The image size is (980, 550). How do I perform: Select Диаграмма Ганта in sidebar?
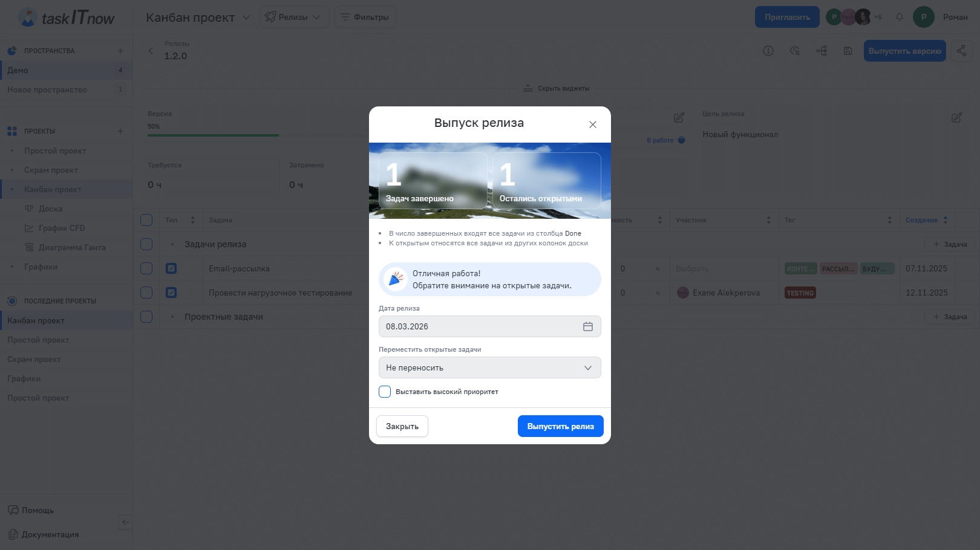click(x=72, y=247)
